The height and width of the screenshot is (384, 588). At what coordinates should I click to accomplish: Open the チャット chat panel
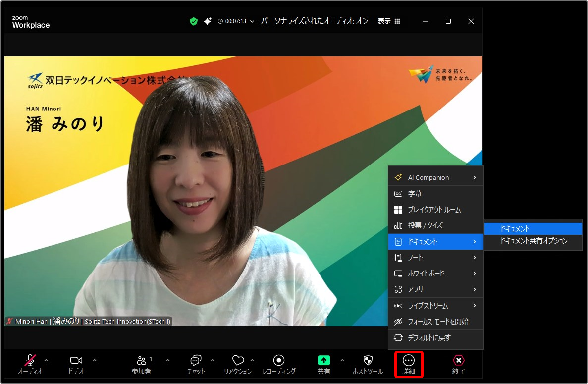(196, 364)
